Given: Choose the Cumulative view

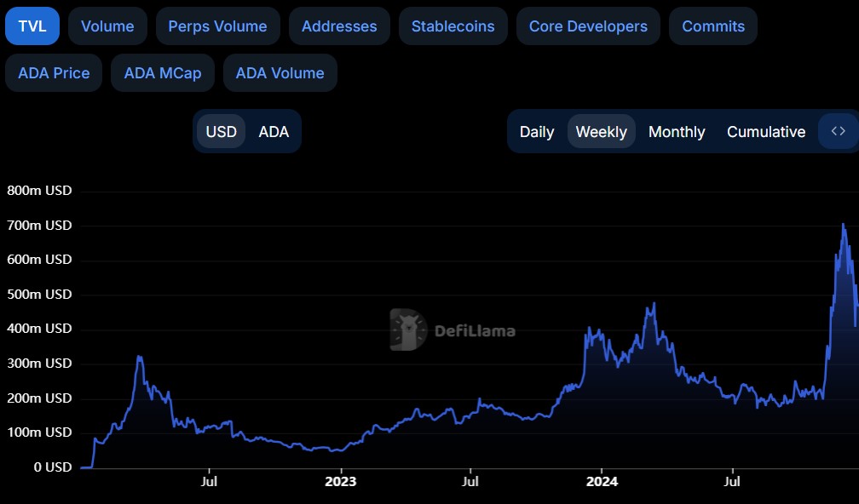Looking at the screenshot, I should 766,132.
